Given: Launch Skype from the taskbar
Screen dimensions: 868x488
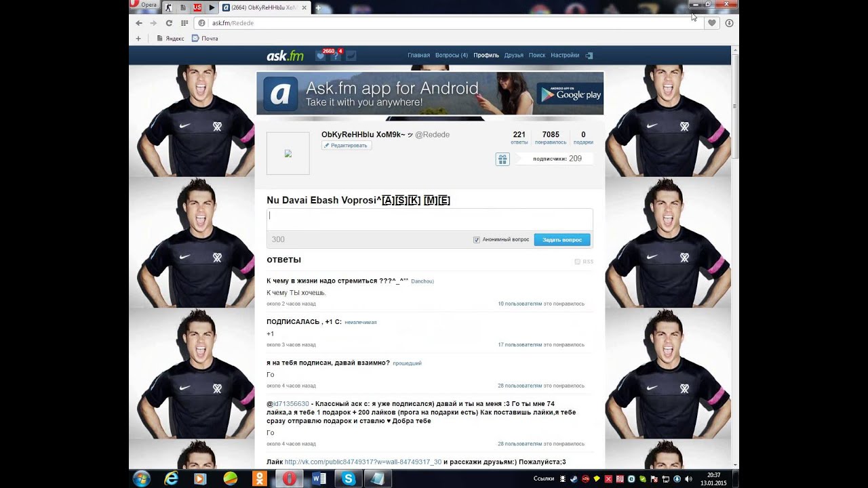Looking at the screenshot, I should [x=349, y=479].
